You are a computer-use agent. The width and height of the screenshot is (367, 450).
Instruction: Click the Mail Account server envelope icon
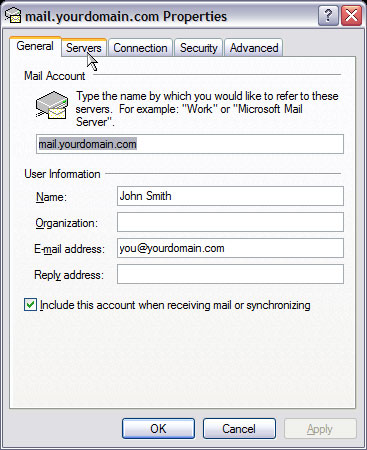pos(52,105)
